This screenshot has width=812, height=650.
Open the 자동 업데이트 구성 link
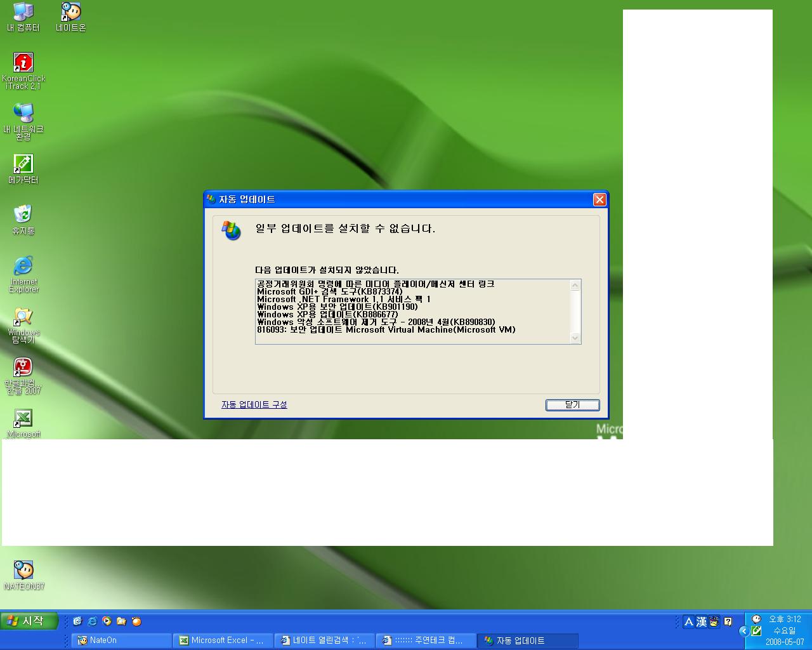(x=254, y=405)
